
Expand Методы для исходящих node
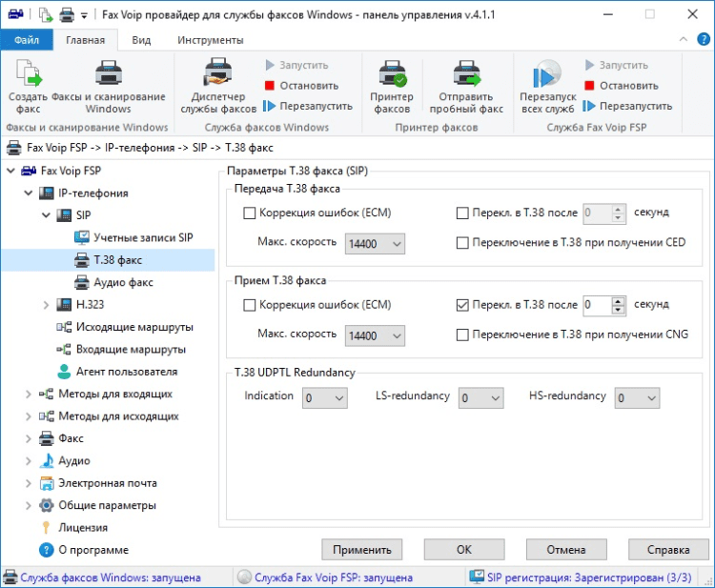click(x=29, y=416)
